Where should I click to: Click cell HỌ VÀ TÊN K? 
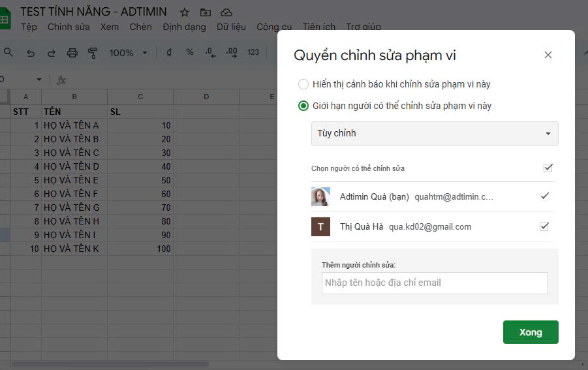(x=74, y=249)
